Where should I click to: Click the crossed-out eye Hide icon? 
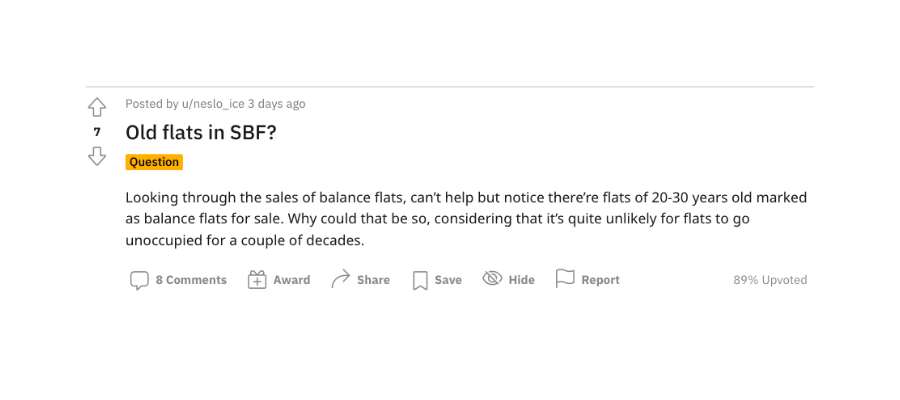(x=492, y=279)
